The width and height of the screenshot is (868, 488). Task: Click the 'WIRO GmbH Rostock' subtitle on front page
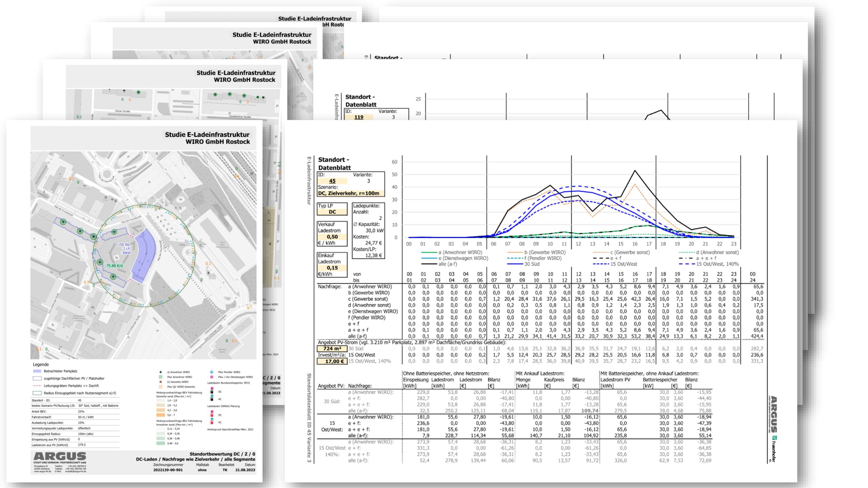click(x=218, y=142)
